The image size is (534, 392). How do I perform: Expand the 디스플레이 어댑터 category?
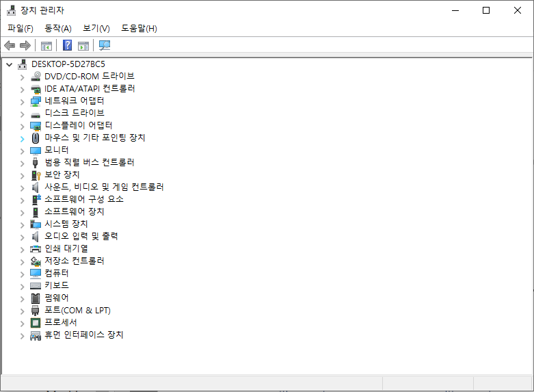pyautogui.click(x=22, y=127)
